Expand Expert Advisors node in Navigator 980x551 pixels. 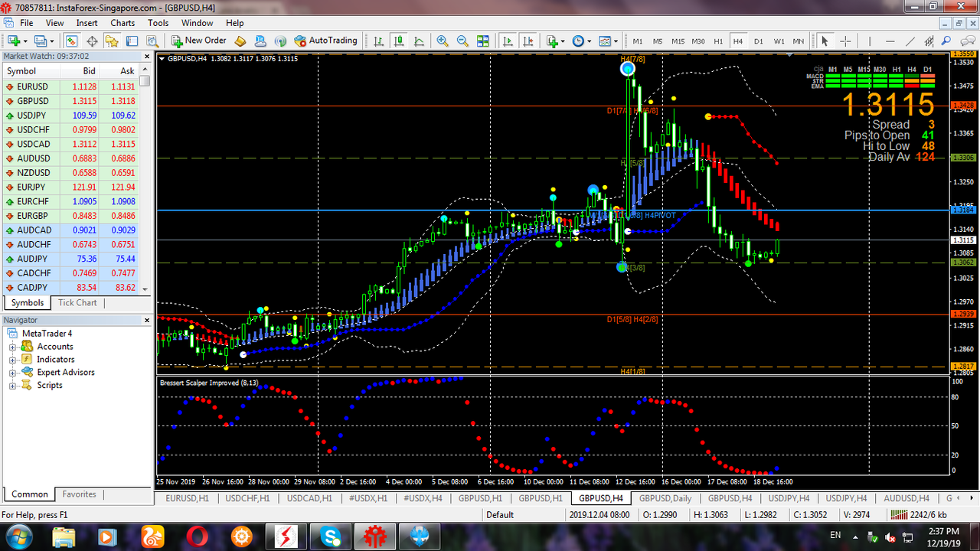tap(12, 373)
